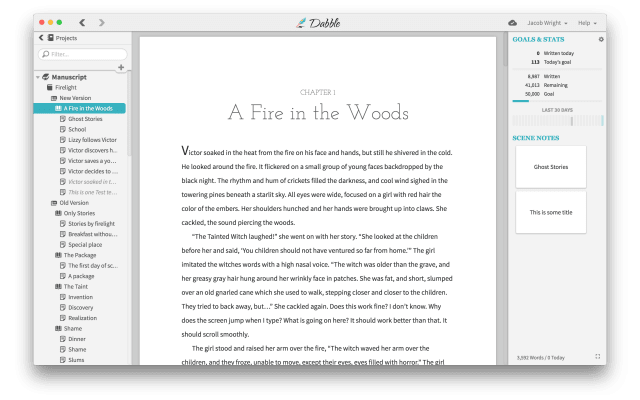Click the editor vertical scrollbar
This screenshot has width=640, height=400.
[505, 49]
